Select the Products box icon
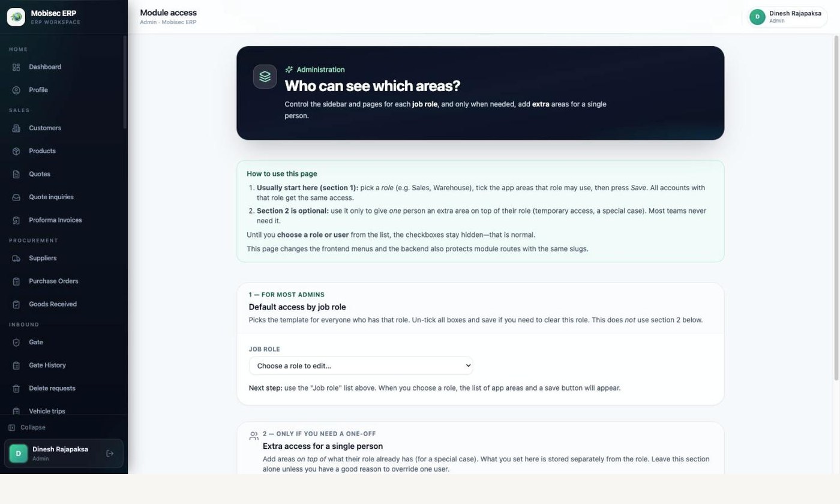The width and height of the screenshot is (840, 504). [x=16, y=151]
